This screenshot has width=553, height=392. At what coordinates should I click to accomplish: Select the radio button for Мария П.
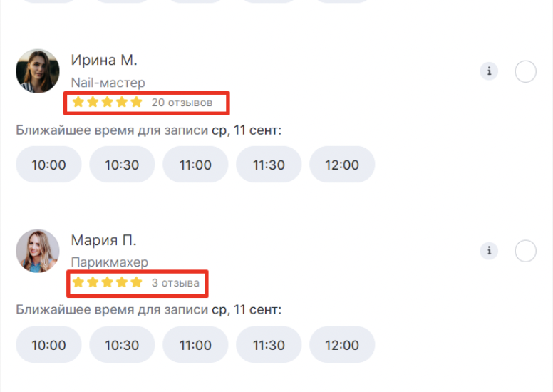(x=525, y=251)
